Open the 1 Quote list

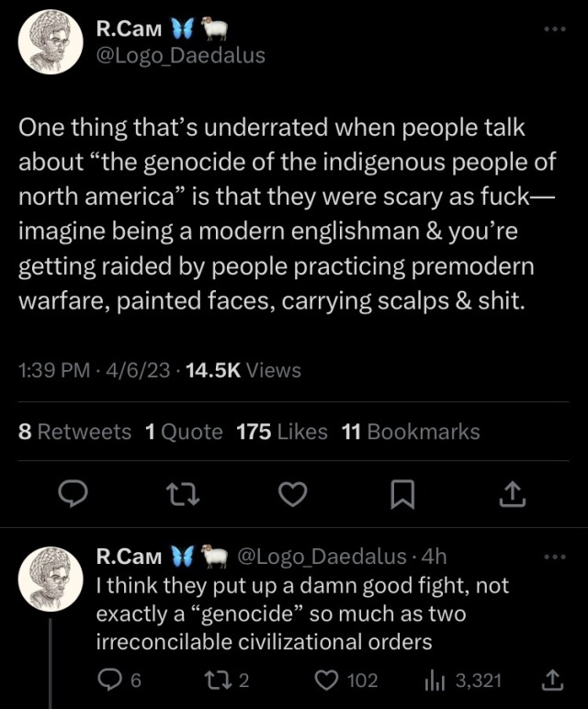click(184, 432)
